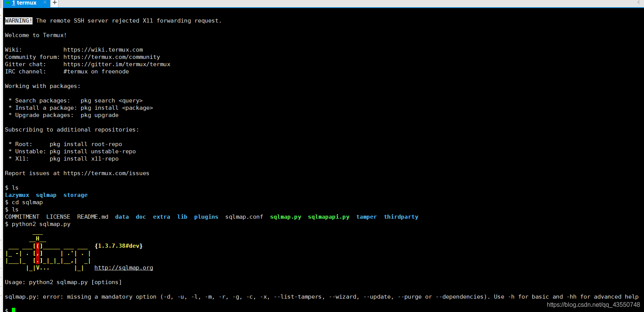Image resolution: width=644 pixels, height=312 pixels.
Task: Click the README.md file name
Action: 93,217
